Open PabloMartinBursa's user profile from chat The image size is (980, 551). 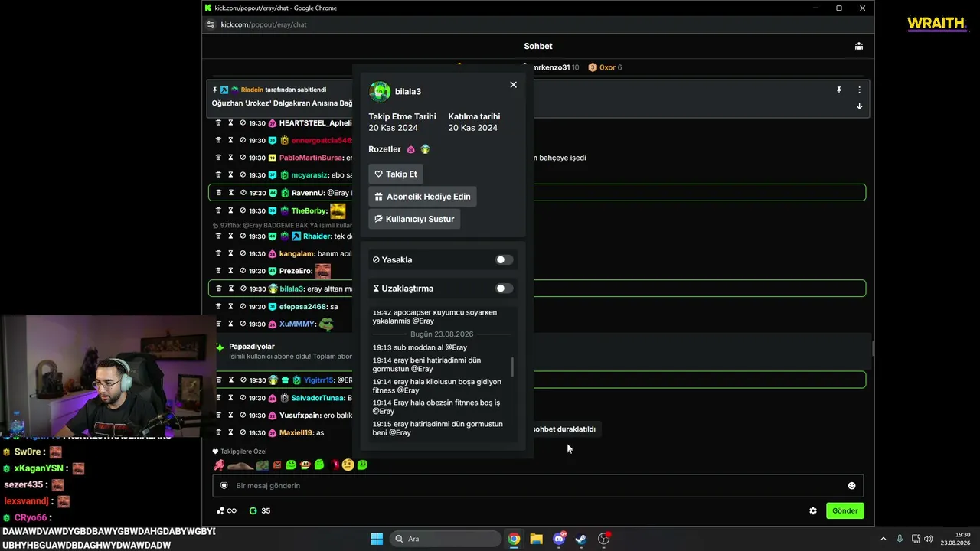pos(311,158)
